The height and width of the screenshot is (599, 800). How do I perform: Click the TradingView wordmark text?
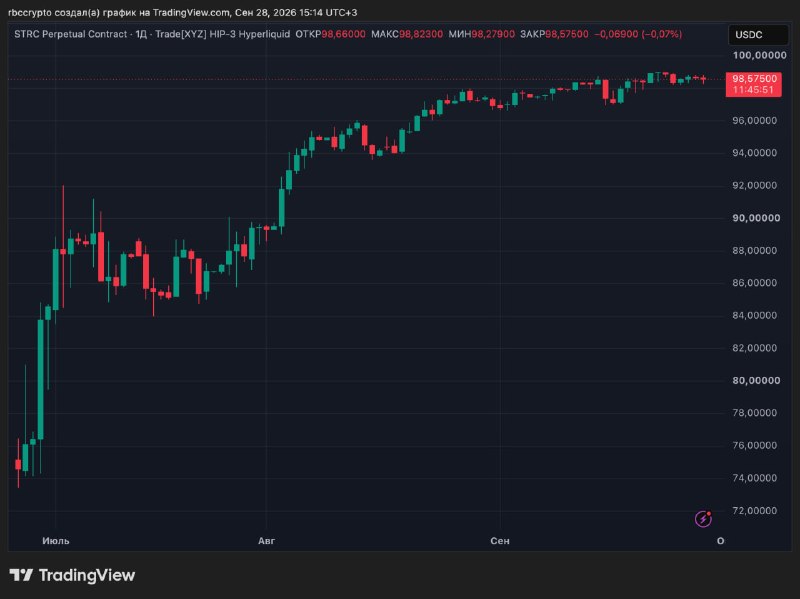87,576
